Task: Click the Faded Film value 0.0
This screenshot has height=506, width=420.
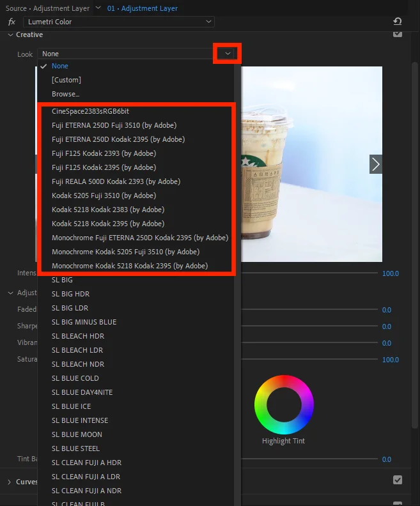Action: pyautogui.click(x=386, y=310)
